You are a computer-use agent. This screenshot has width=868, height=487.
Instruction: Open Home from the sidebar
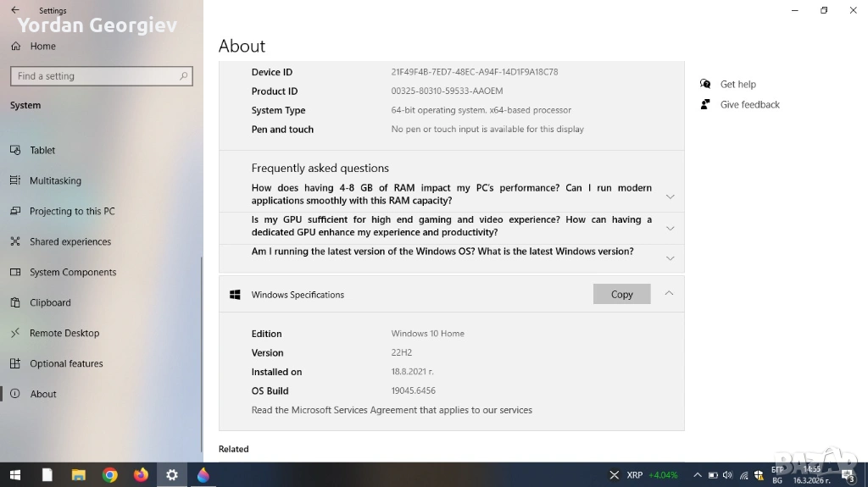pos(42,47)
